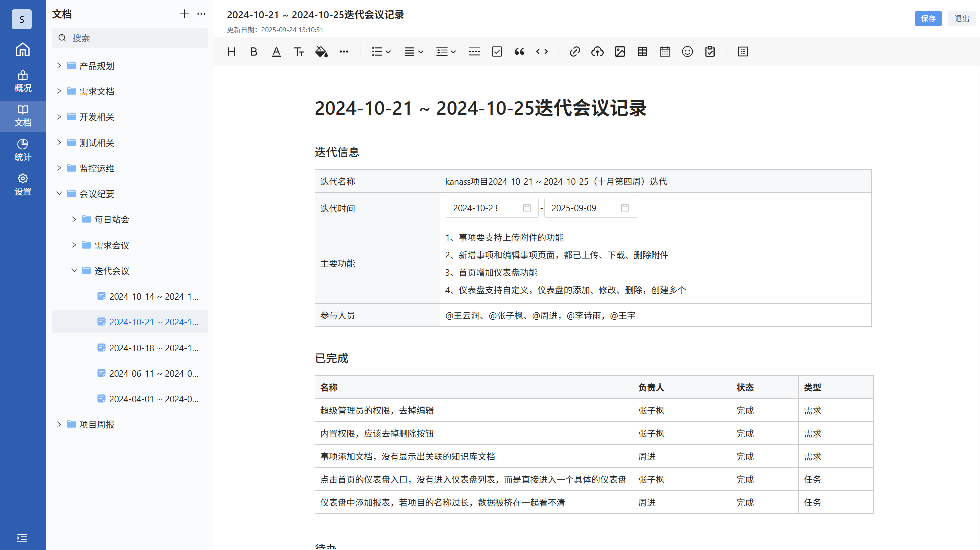
Task: Toggle bold text formatting
Action: click(x=254, y=52)
